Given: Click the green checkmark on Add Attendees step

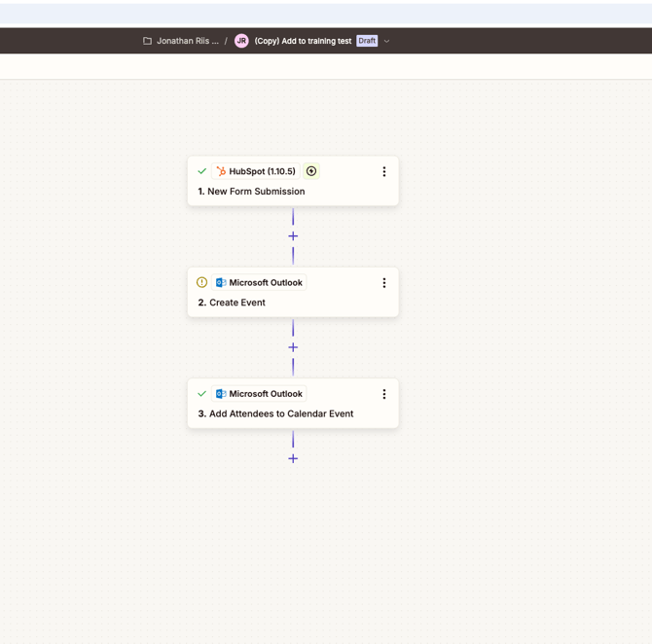Looking at the screenshot, I should tap(202, 394).
